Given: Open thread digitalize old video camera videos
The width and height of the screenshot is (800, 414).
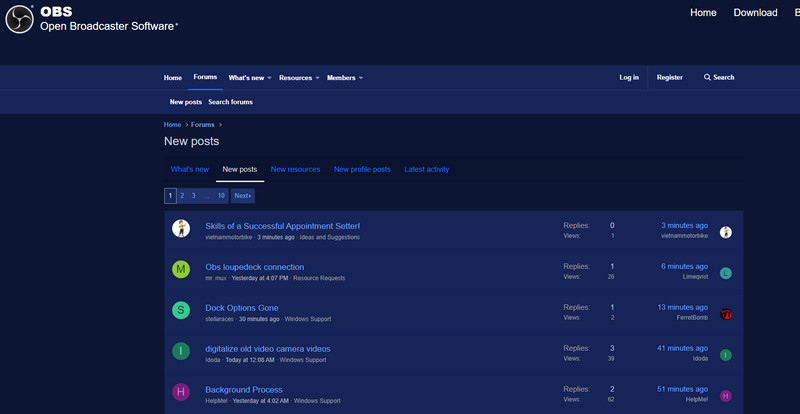Looking at the screenshot, I should coord(268,349).
